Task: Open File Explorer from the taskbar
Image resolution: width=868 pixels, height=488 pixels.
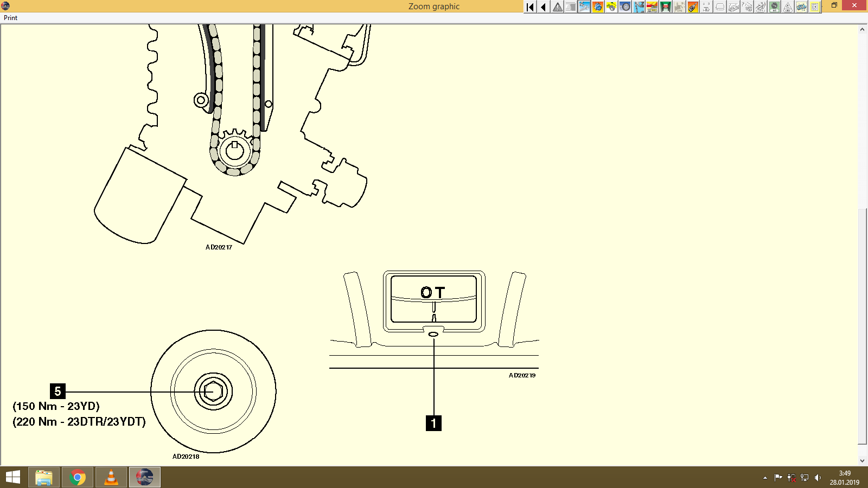Action: pos(43,478)
